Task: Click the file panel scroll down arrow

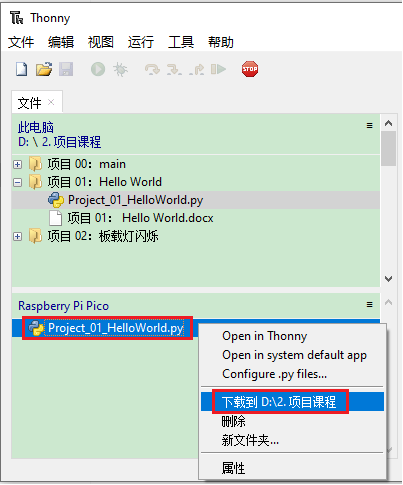Action: pos(388,278)
